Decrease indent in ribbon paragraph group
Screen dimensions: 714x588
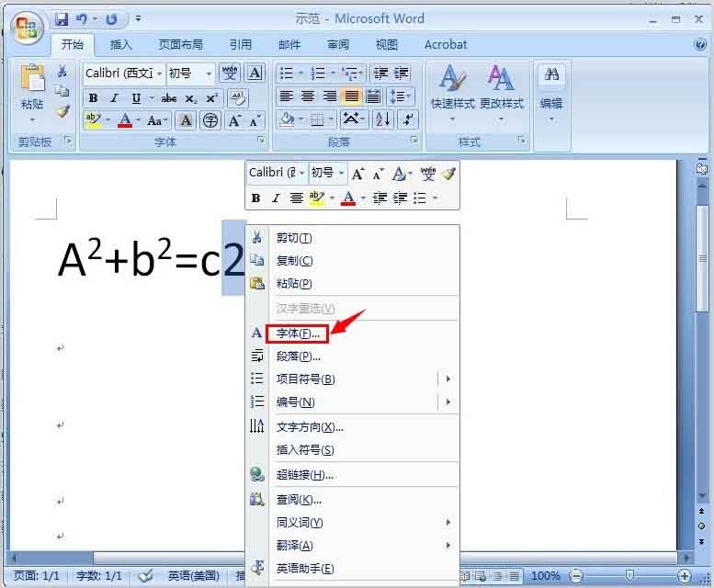380,73
